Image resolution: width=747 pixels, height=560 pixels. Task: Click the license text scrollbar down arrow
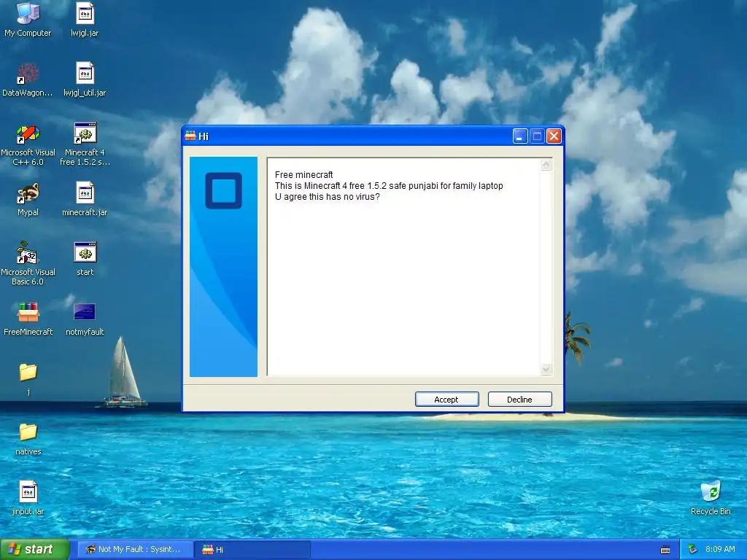click(x=546, y=370)
